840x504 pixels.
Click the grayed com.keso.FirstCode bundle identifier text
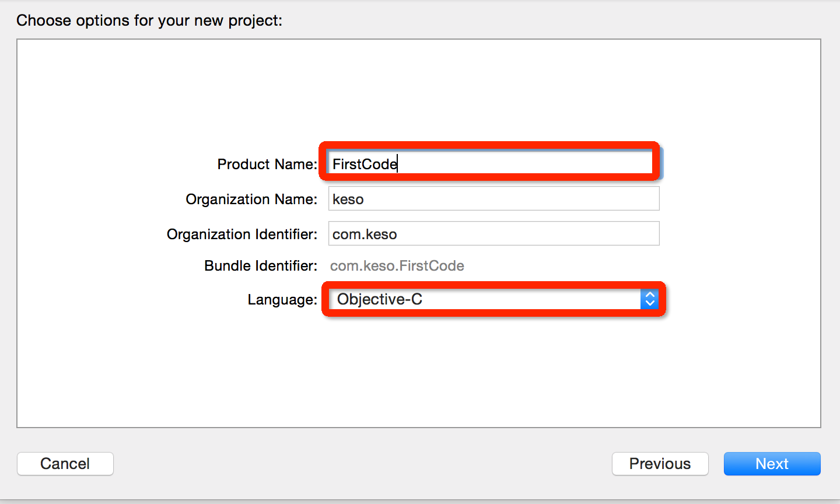click(x=397, y=266)
